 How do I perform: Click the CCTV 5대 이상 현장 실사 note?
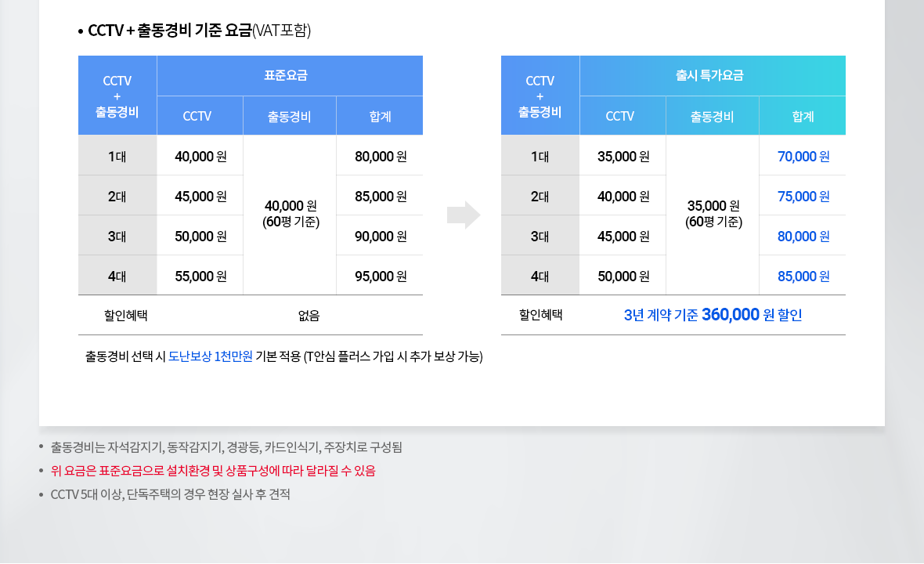click(170, 494)
